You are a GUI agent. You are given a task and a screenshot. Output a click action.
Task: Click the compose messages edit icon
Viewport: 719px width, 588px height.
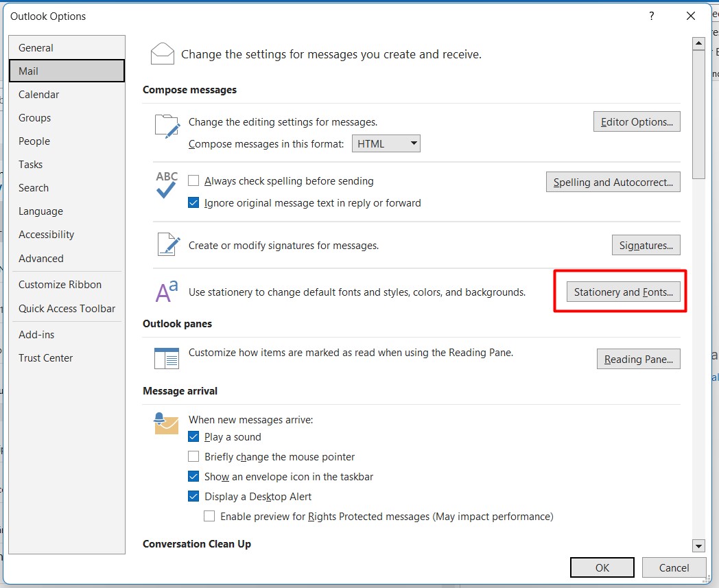pyautogui.click(x=167, y=126)
